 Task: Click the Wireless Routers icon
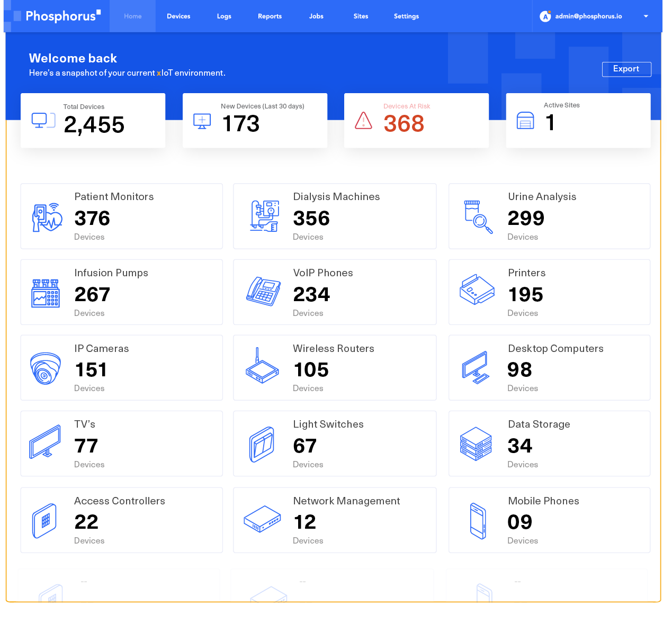click(262, 367)
